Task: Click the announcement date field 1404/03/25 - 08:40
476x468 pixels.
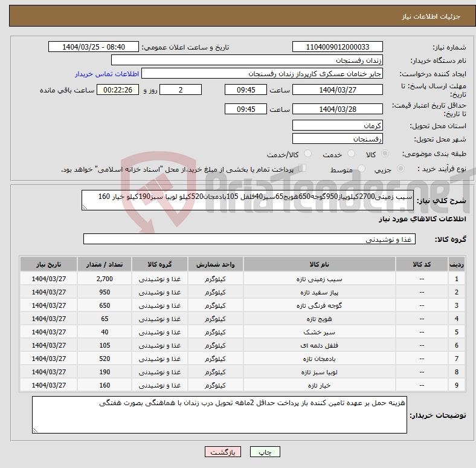Action: (x=94, y=47)
